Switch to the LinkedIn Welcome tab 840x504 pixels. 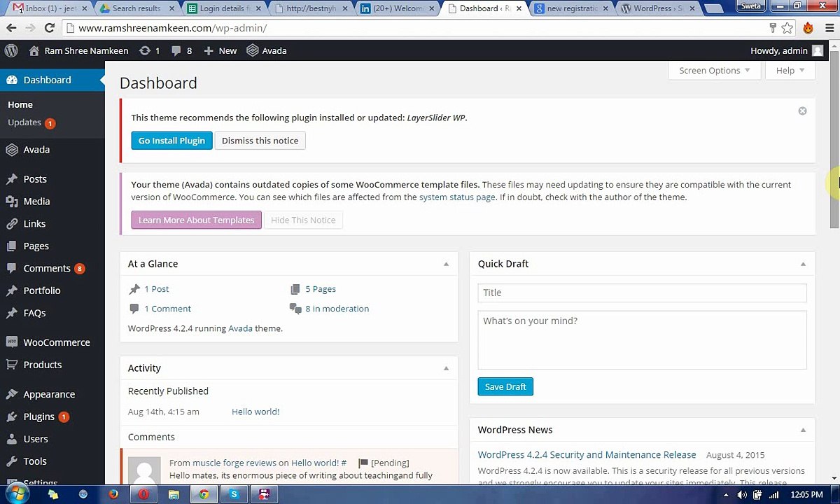(x=396, y=8)
